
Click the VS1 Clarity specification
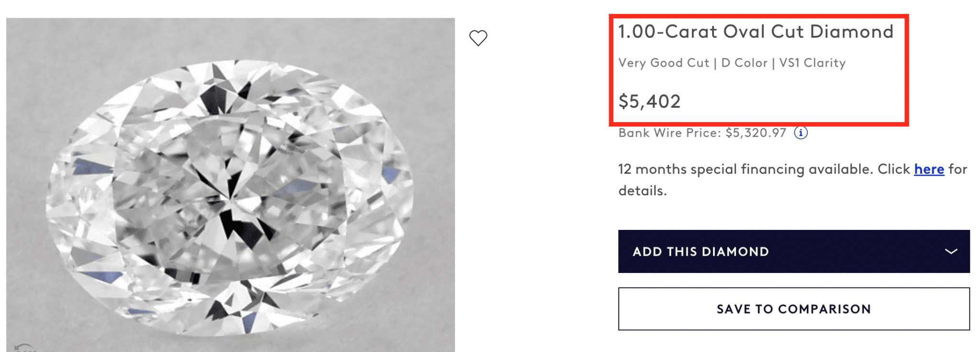click(x=812, y=63)
